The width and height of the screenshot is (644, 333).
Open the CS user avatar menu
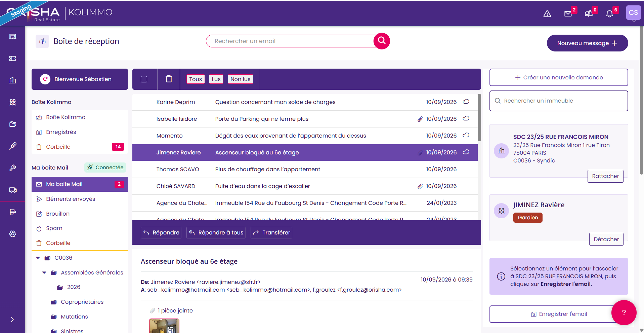[x=633, y=13]
